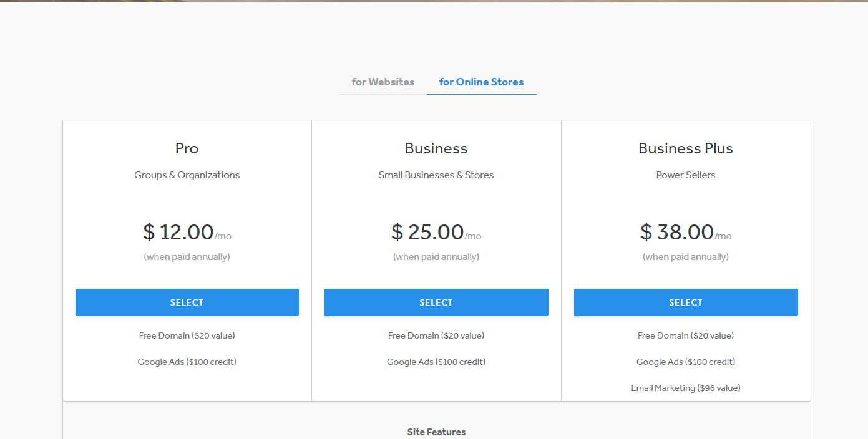Screen dimensions: 868x439
Task: Click 'Google Ads ($100 credit)' under Pro
Action: tap(187, 362)
